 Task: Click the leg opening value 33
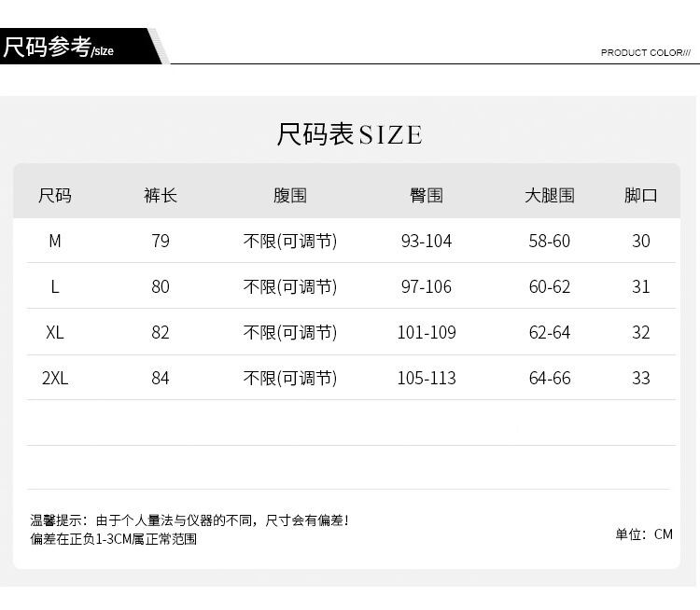click(x=640, y=378)
